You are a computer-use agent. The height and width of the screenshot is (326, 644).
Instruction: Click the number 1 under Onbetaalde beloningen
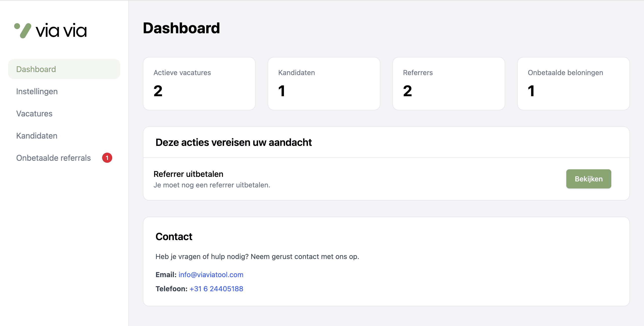click(531, 92)
